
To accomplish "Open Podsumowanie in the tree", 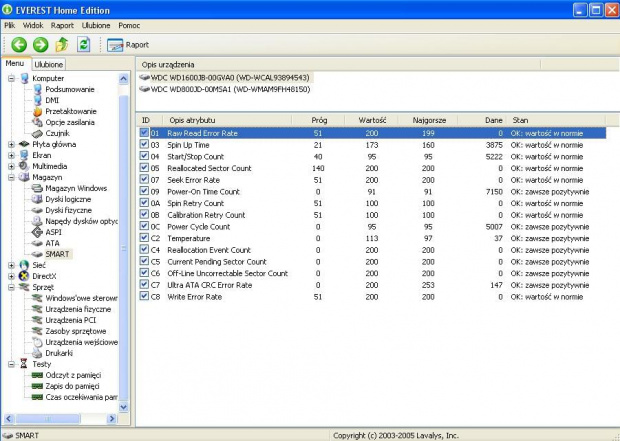I will [x=70, y=89].
